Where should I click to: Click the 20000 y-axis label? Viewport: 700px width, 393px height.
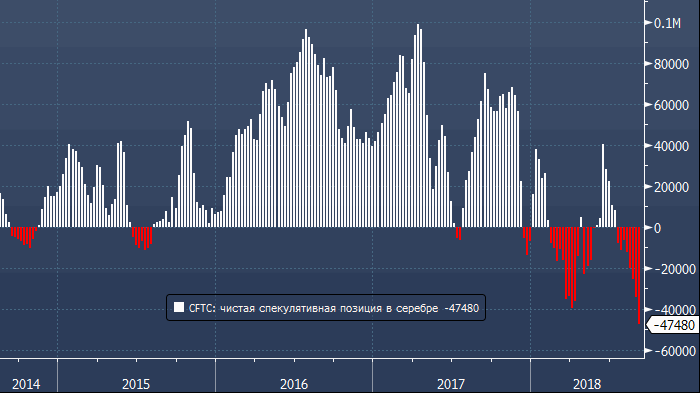coord(671,188)
